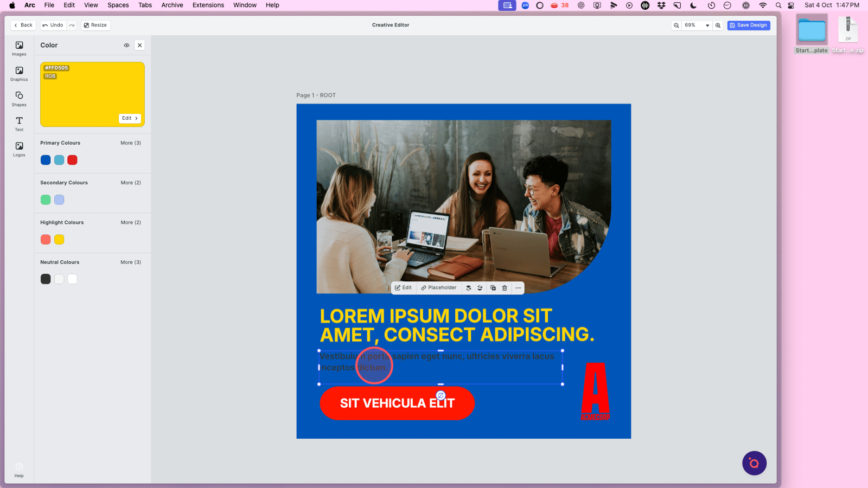Toggle Placeholder on the selected element
The height and width of the screenshot is (488, 868).
pos(439,288)
